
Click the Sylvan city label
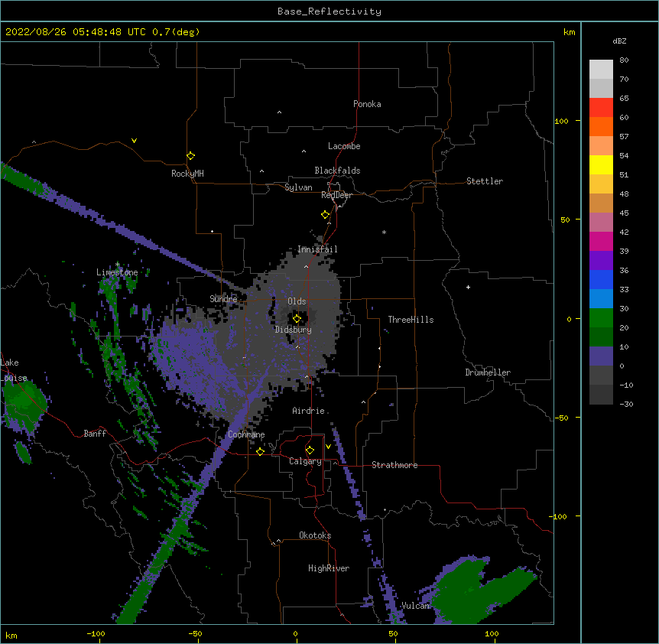[x=298, y=187]
